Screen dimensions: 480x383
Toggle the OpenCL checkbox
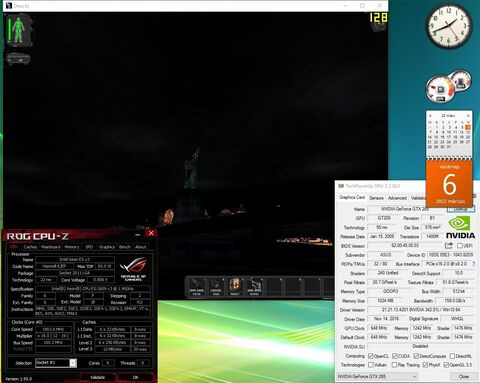(x=371, y=356)
